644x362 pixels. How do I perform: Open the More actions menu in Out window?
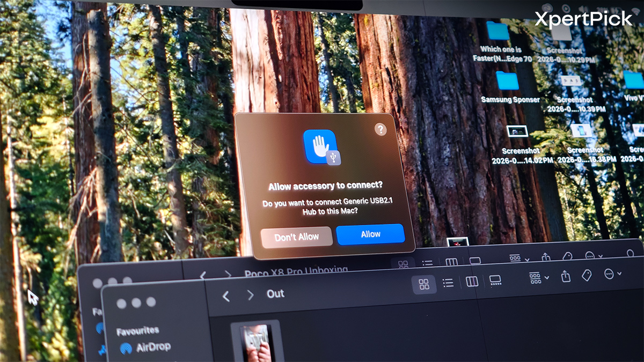tap(612, 274)
